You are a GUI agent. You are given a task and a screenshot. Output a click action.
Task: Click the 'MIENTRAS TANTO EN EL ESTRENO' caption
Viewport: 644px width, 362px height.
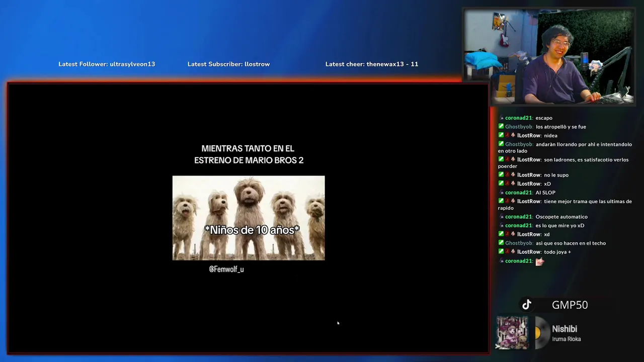pos(249,154)
